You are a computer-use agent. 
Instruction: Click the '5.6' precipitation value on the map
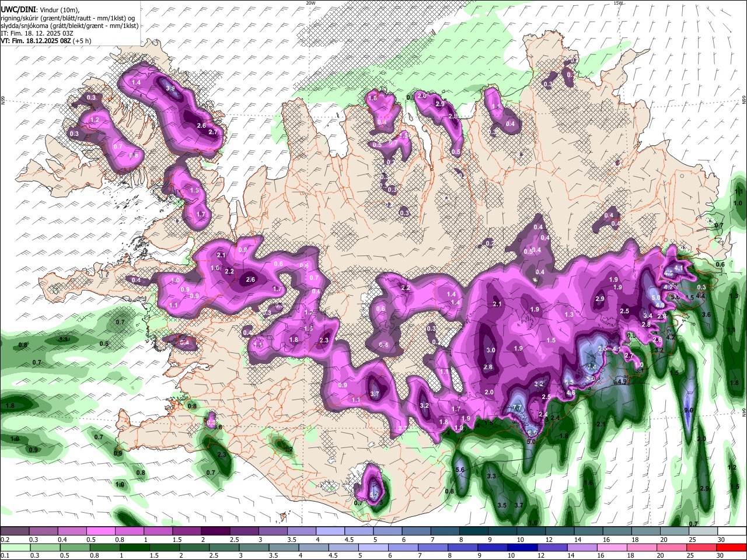pyautogui.click(x=460, y=470)
